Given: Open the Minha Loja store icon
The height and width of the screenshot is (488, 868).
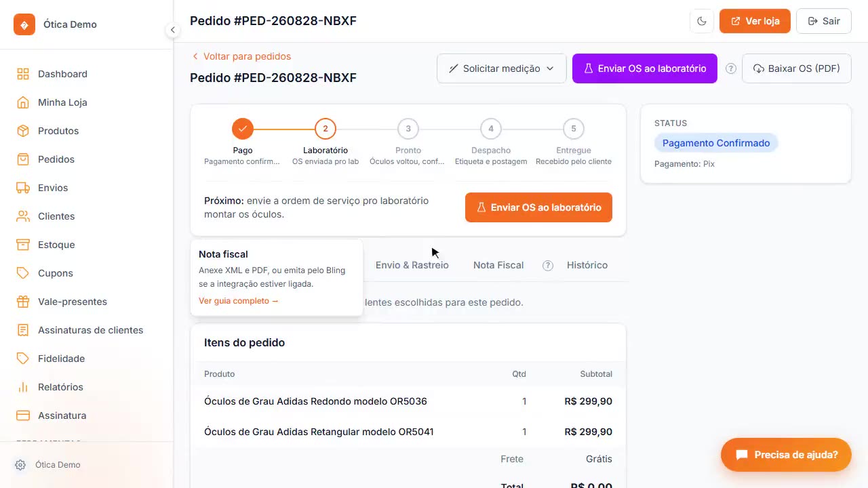Looking at the screenshot, I should pos(23,102).
